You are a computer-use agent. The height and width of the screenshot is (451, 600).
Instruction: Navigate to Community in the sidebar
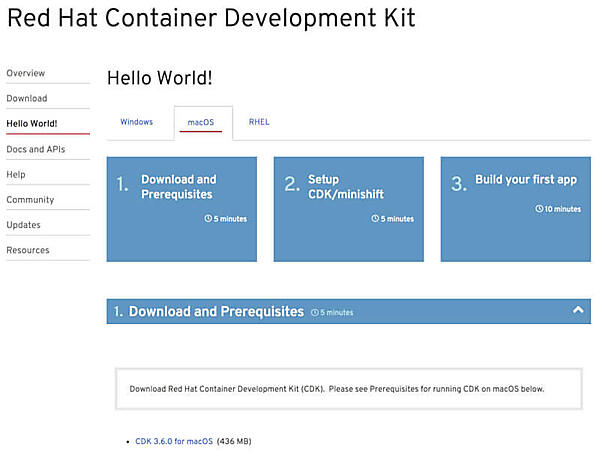pyautogui.click(x=30, y=199)
